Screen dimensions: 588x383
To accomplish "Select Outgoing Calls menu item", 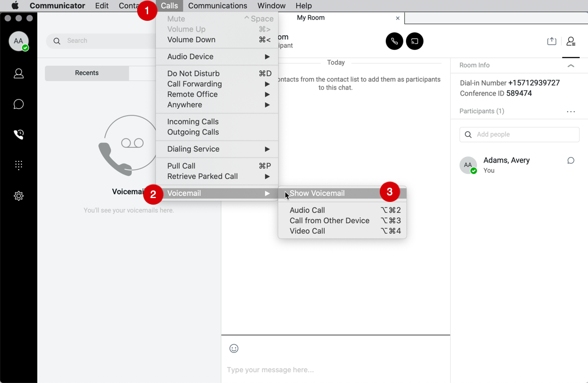I will (x=217, y=132).
